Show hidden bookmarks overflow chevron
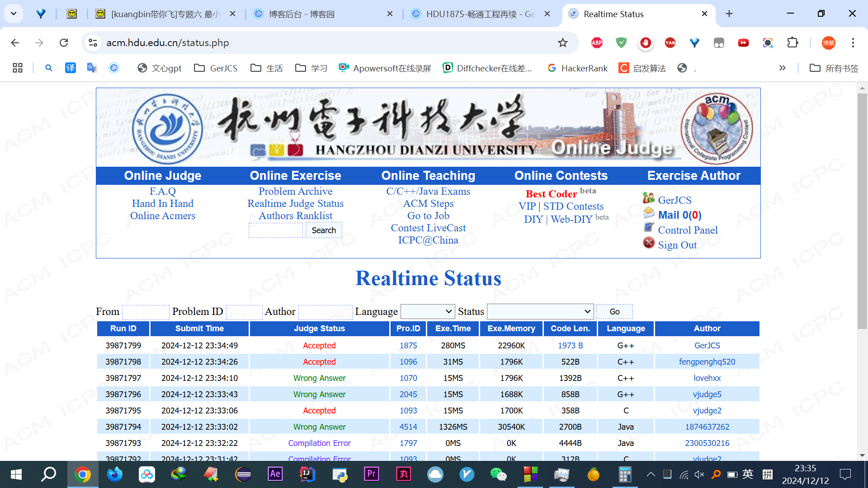 click(x=782, y=68)
